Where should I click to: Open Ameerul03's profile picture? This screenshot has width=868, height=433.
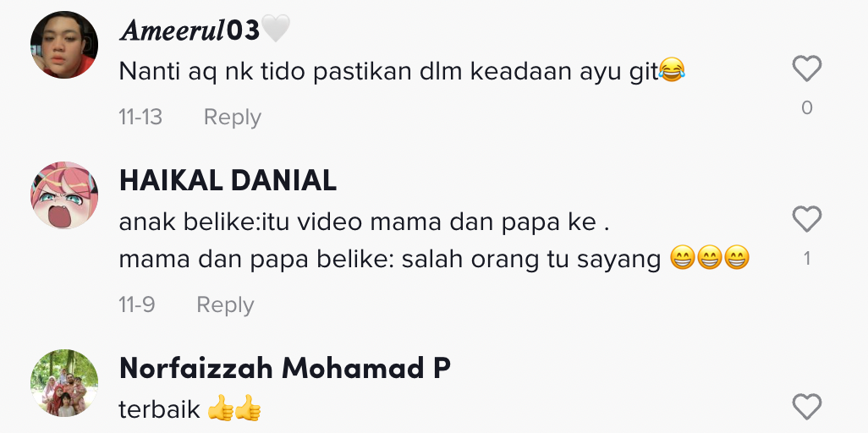pyautogui.click(x=64, y=45)
